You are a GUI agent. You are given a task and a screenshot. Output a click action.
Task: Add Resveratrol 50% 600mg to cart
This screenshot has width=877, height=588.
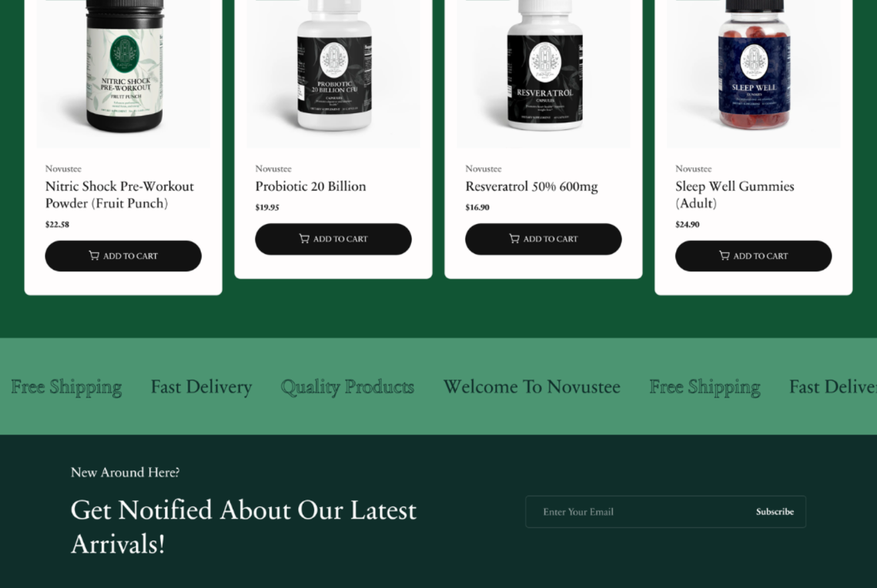(544, 239)
